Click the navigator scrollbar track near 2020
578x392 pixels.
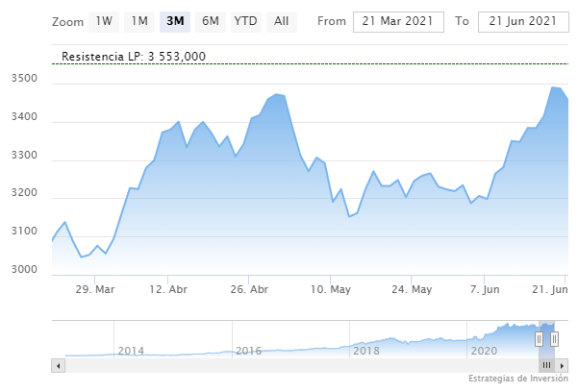coord(481,365)
